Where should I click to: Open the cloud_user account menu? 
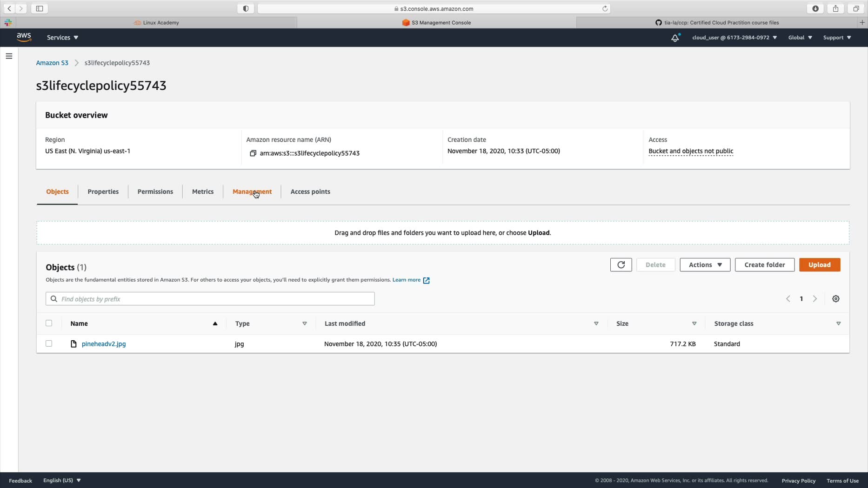(x=734, y=38)
